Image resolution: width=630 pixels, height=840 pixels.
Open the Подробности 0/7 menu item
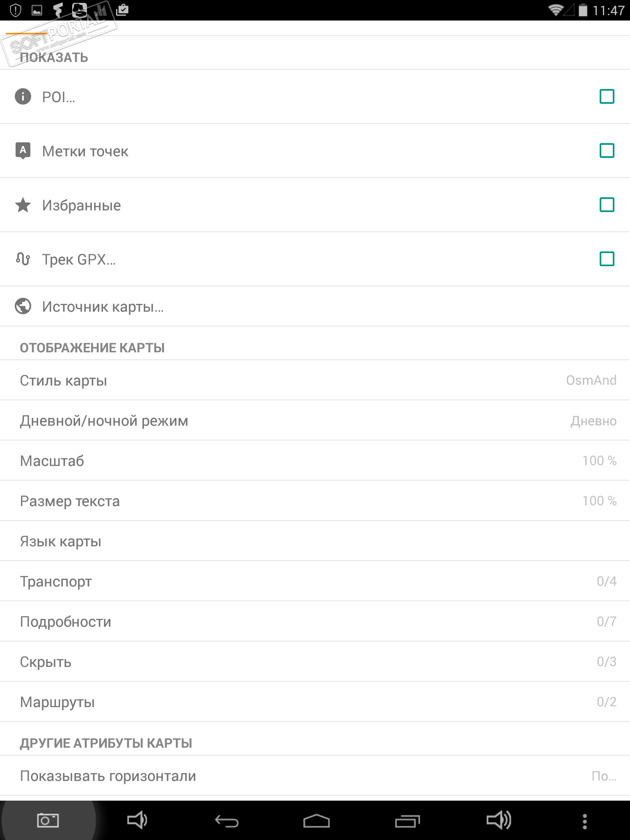tap(315, 621)
